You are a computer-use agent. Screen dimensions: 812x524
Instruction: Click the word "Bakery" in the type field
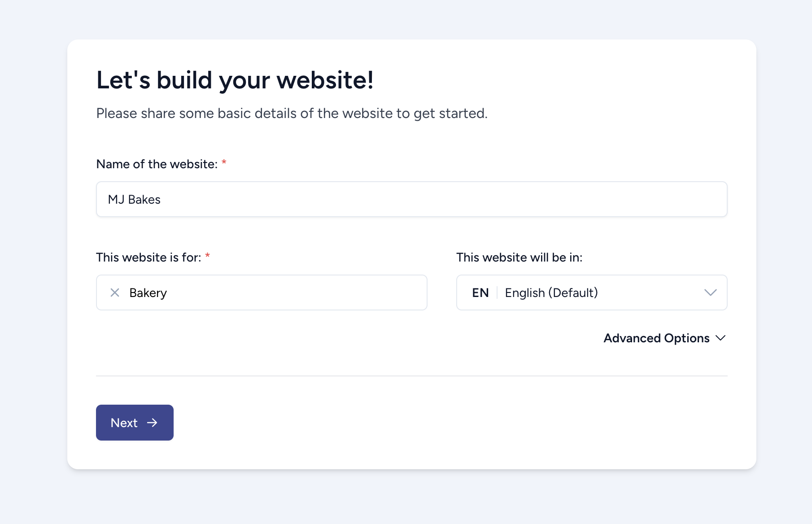point(148,293)
